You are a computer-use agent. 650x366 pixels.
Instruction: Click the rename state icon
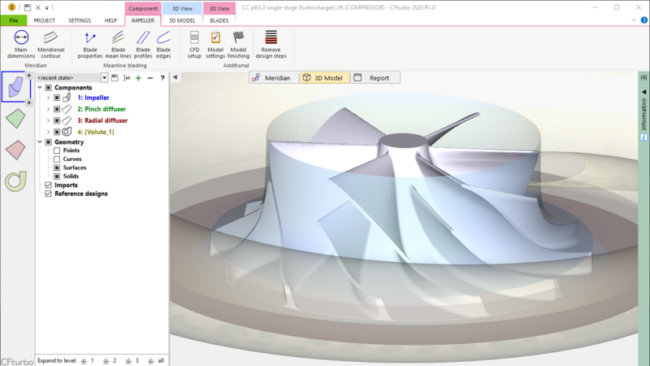126,78
